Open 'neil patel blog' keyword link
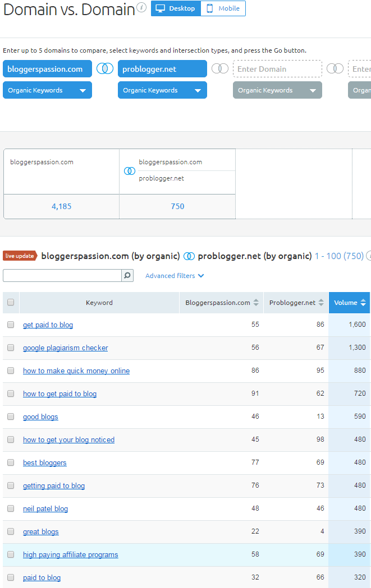This screenshot has height=588, width=371. (45, 508)
